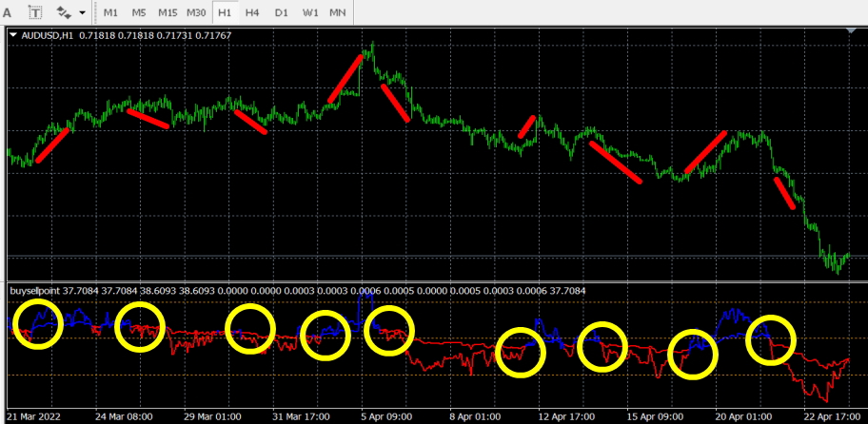
Task: Open the arrows tool dropdown arrow
Action: click(x=83, y=14)
